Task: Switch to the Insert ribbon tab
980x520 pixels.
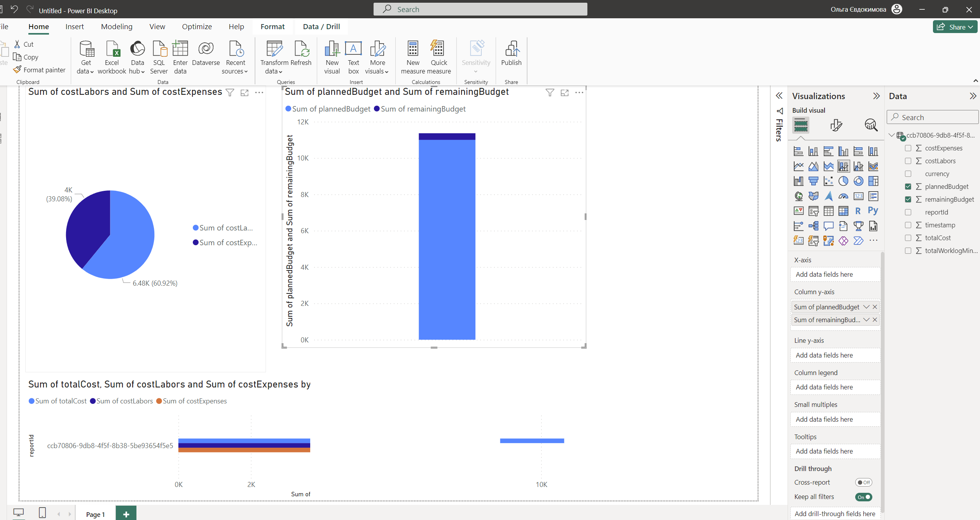Action: point(75,26)
